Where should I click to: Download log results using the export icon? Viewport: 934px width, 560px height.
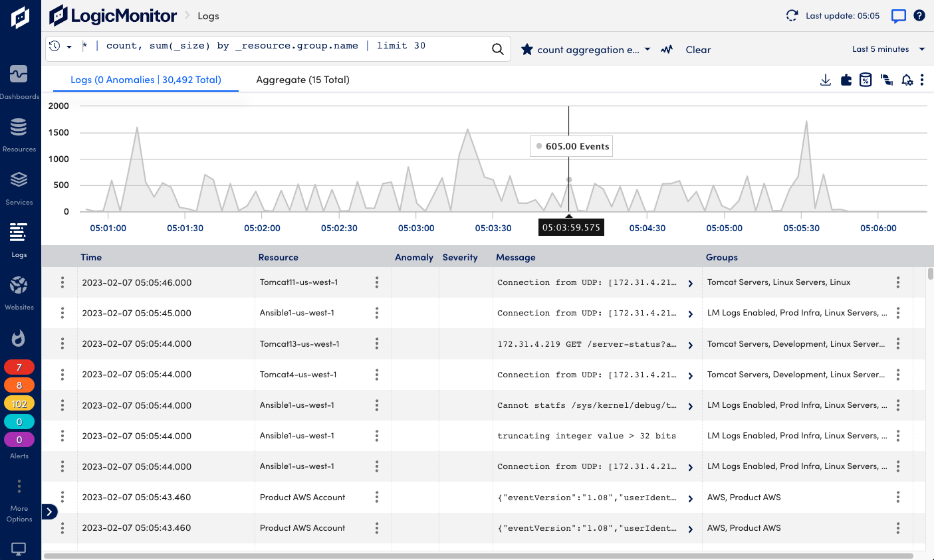point(825,80)
